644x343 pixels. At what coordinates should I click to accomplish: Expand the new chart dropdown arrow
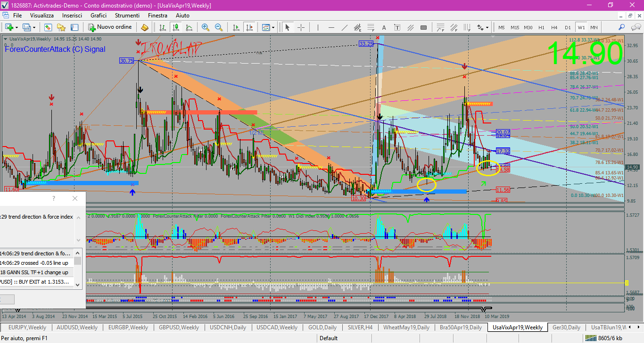[17, 27]
